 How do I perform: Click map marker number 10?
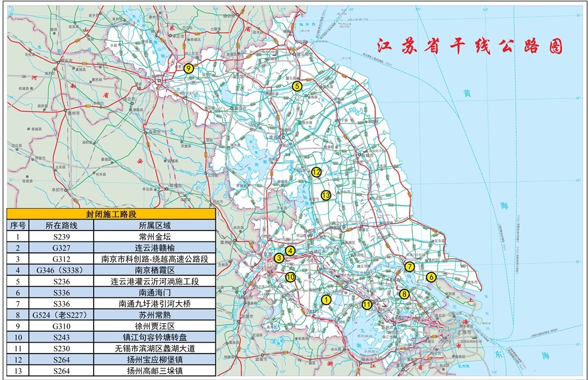click(290, 277)
